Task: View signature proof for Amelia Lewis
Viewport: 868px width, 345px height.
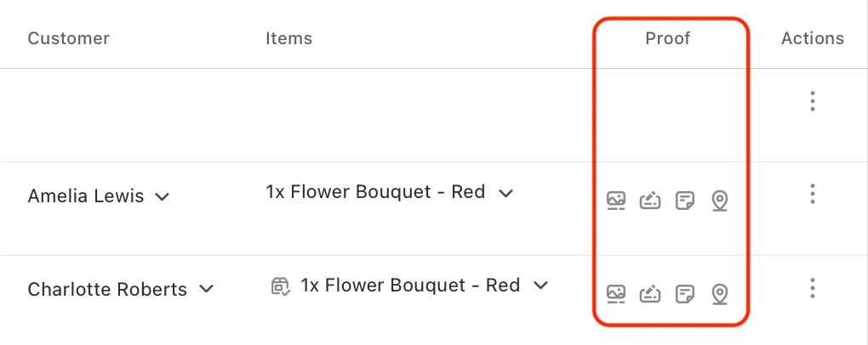Action: (650, 201)
